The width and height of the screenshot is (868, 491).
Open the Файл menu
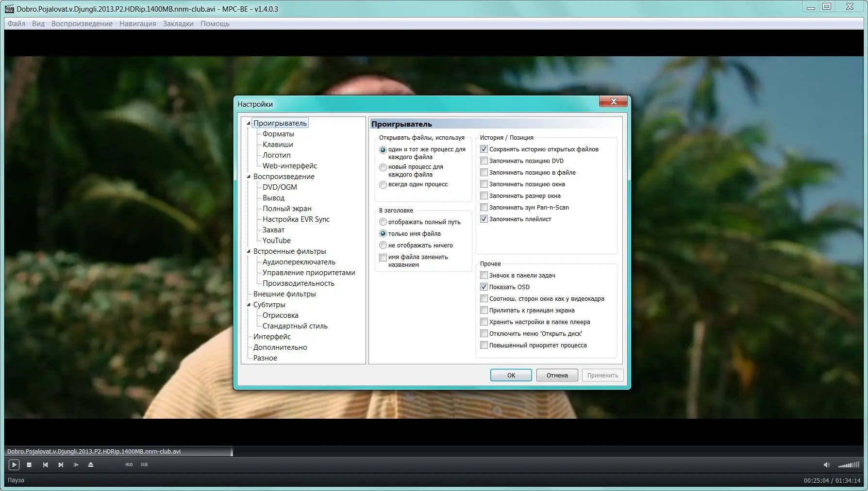[17, 24]
